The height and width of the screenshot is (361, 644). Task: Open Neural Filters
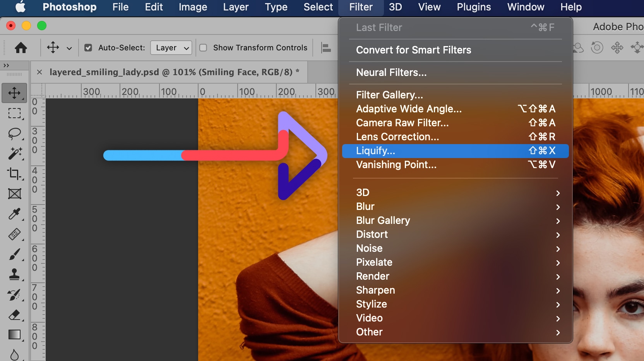pyautogui.click(x=391, y=72)
